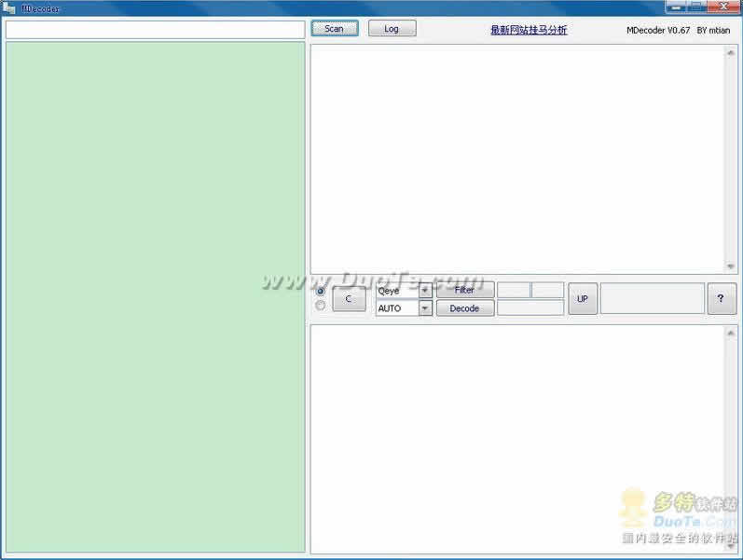Click the upper text area scrollbar up arrow
The height and width of the screenshot is (560, 743).
pyautogui.click(x=730, y=52)
